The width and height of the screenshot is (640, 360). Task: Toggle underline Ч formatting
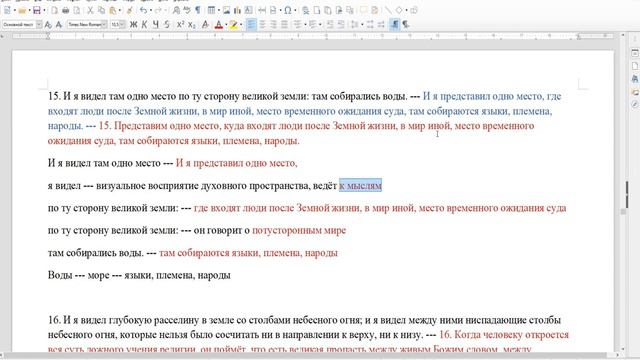(x=156, y=24)
